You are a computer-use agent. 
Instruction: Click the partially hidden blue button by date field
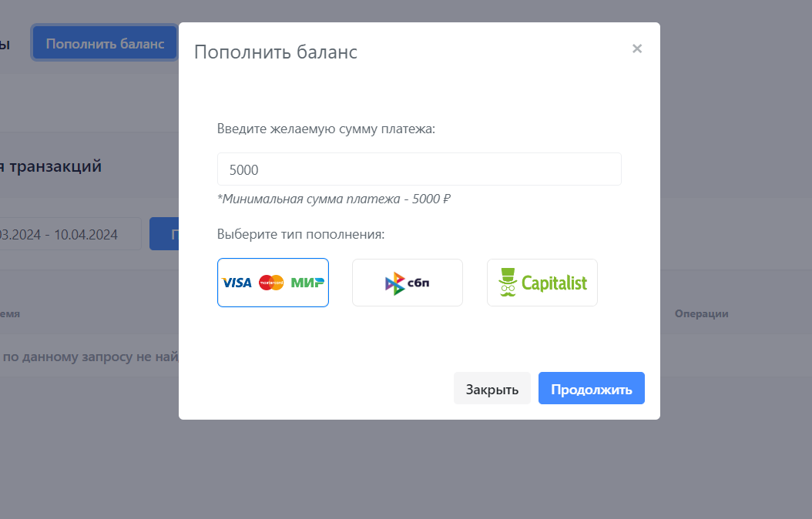(x=164, y=234)
